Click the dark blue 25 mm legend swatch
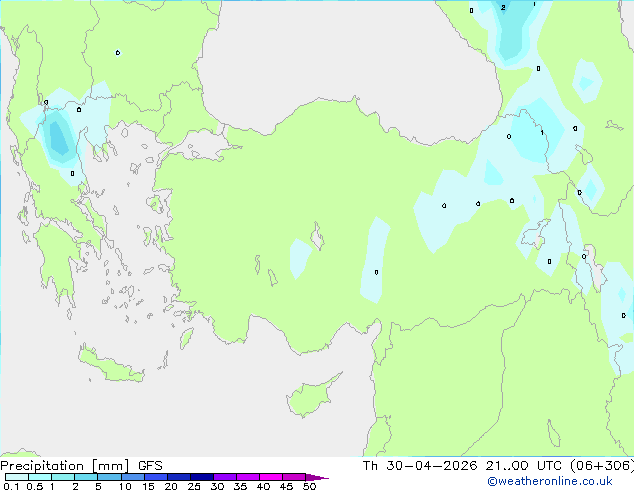The width and height of the screenshot is (634, 490). point(202,477)
